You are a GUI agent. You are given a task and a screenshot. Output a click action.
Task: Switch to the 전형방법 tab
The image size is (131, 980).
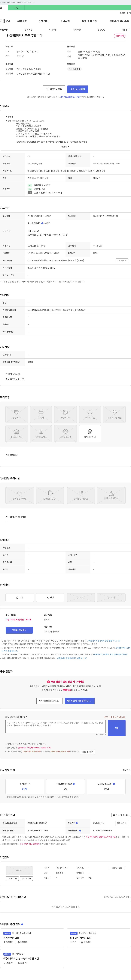pos(101,30)
